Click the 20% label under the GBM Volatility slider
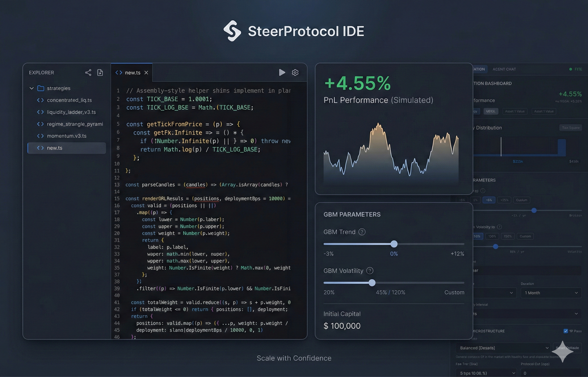 (x=329, y=292)
